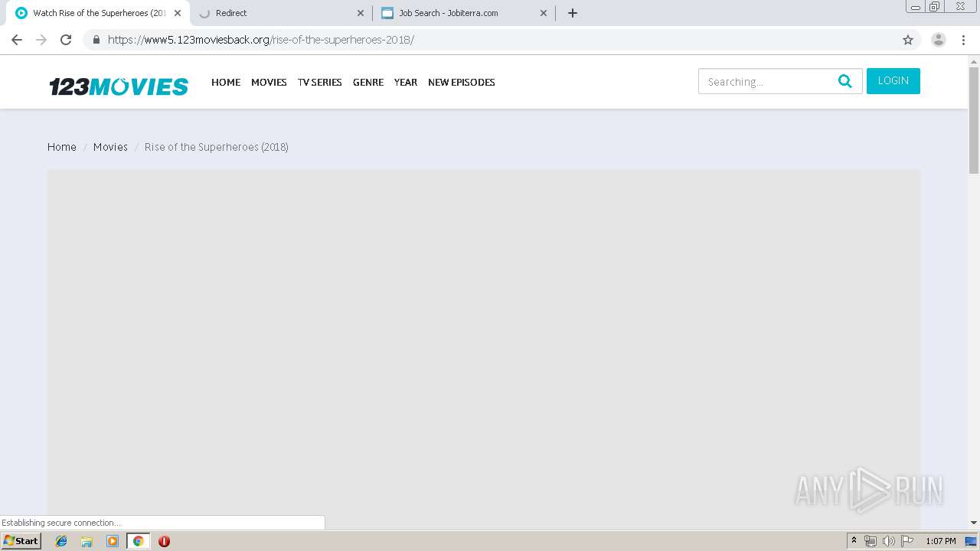Launch Internet Explorer from the taskbar
The height and width of the screenshot is (551, 980).
[61, 541]
